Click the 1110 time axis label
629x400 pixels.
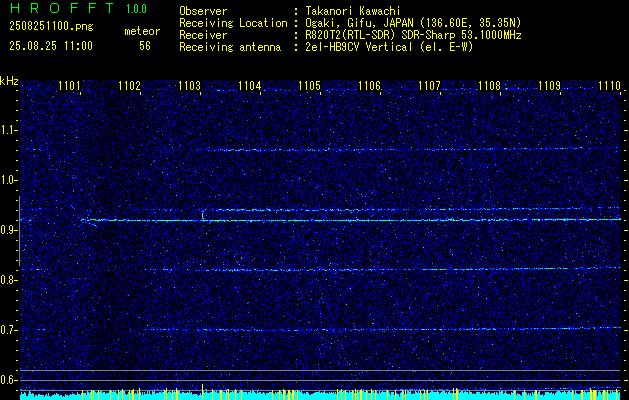609,85
